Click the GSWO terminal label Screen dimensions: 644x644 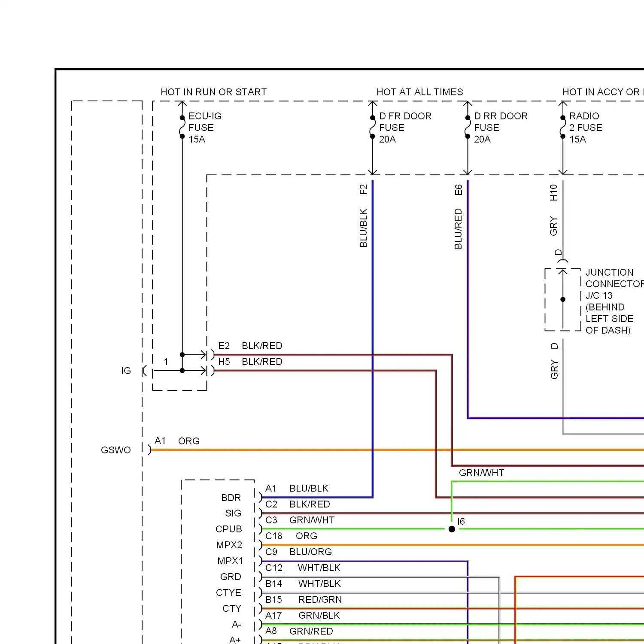(116, 450)
